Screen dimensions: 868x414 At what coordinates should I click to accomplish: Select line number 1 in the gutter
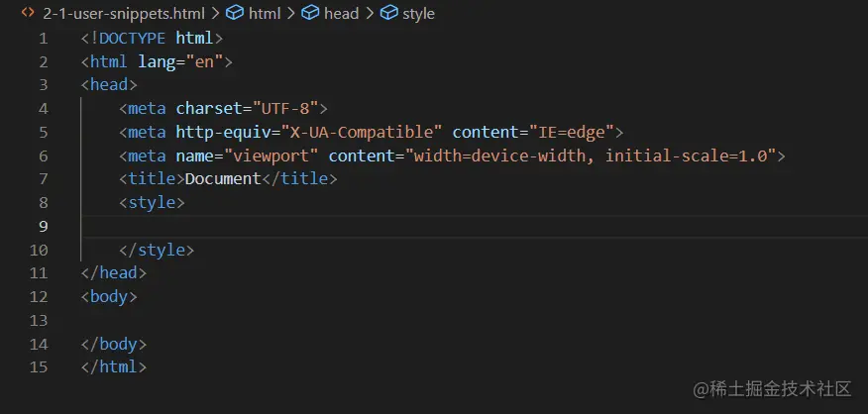pyautogui.click(x=42, y=39)
